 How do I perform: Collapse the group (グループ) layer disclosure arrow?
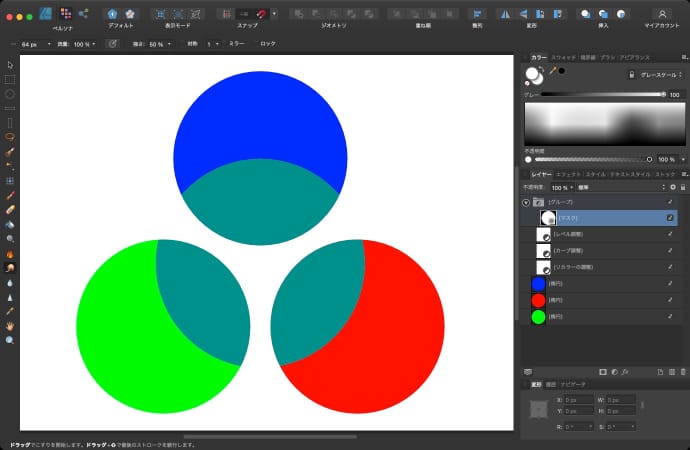pyautogui.click(x=526, y=202)
